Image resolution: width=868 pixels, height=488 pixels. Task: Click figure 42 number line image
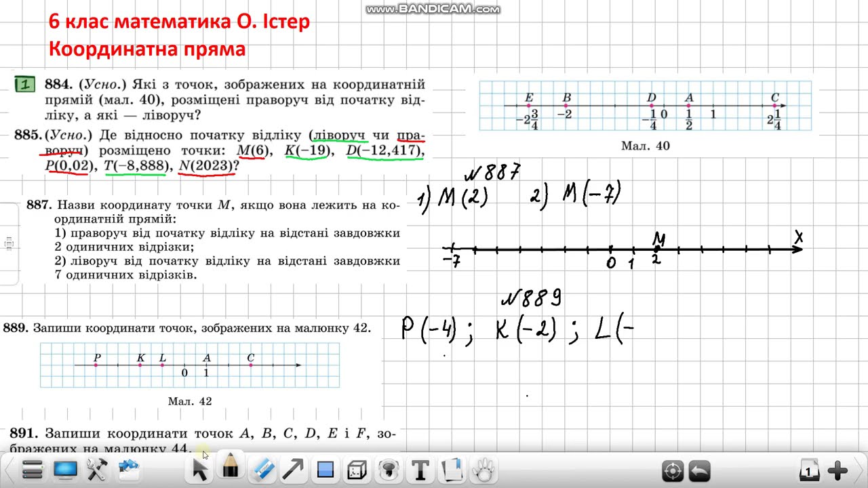point(190,365)
